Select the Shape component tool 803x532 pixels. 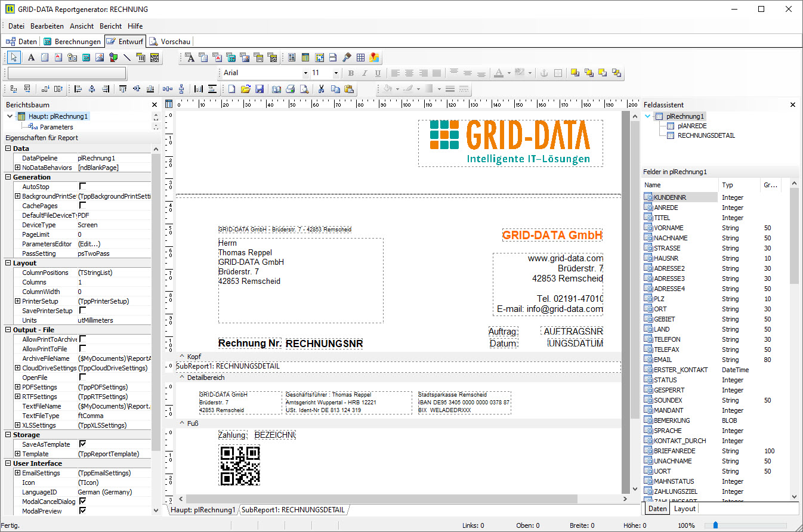pyautogui.click(x=113, y=57)
